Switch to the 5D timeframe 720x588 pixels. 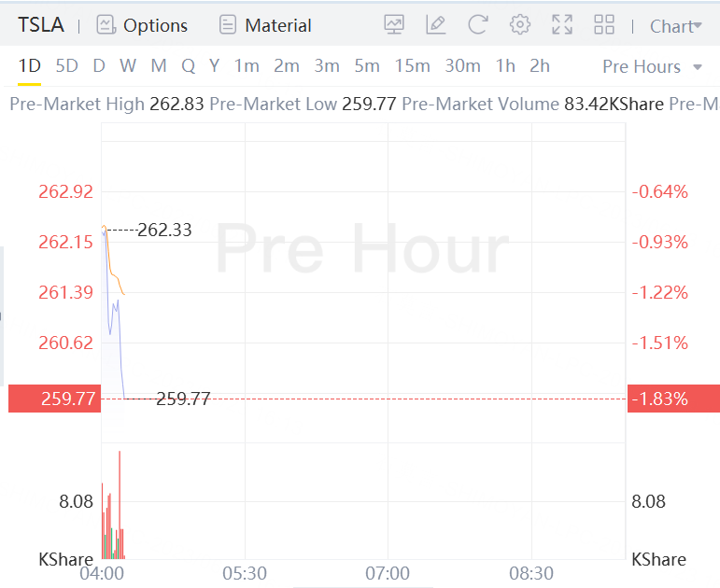(66, 65)
